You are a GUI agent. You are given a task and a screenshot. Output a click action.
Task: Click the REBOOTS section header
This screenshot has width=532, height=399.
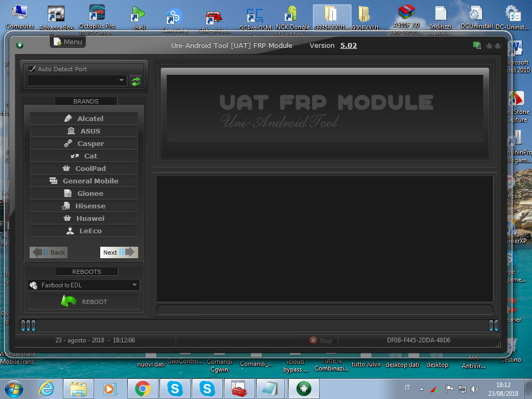[x=87, y=271]
